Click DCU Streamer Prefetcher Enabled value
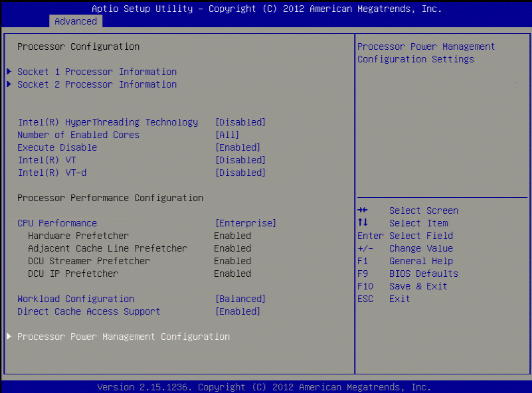 [232, 261]
